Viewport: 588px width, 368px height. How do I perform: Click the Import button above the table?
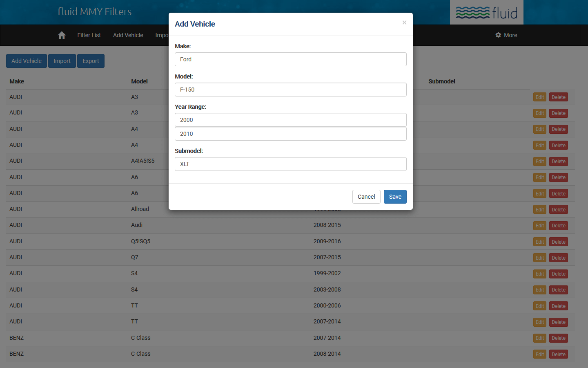62,61
